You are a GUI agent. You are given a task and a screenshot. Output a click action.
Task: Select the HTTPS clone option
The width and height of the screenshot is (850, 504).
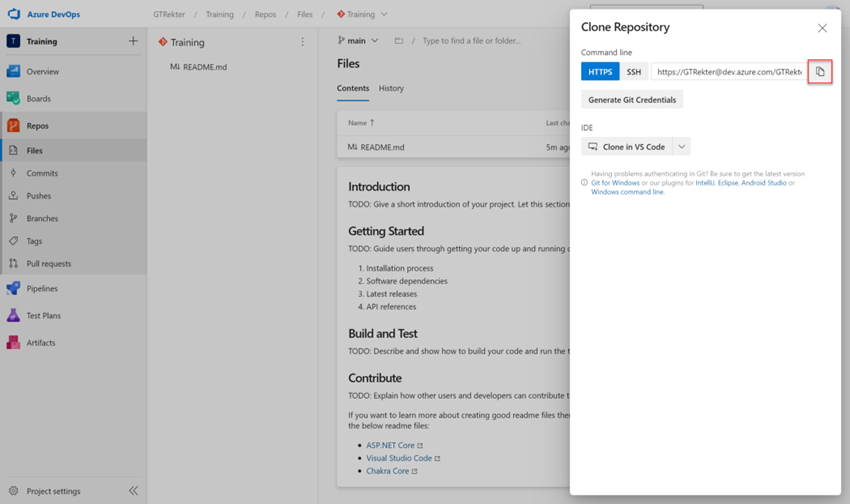(600, 72)
